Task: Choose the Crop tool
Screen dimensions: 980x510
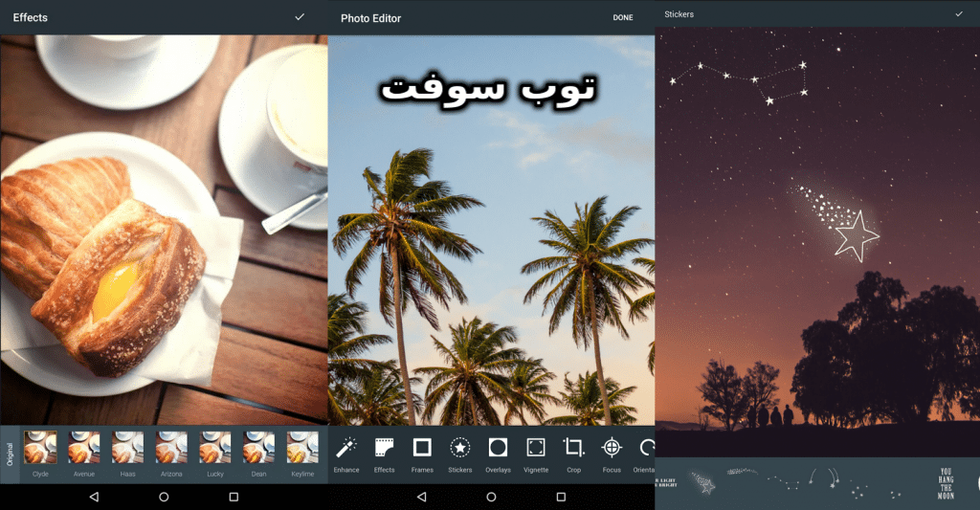Action: pyautogui.click(x=574, y=455)
